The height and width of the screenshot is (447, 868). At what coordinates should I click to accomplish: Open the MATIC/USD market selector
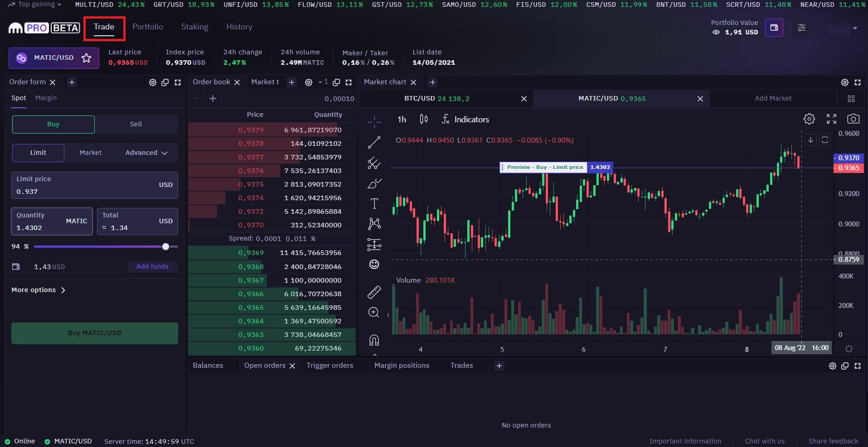54,58
